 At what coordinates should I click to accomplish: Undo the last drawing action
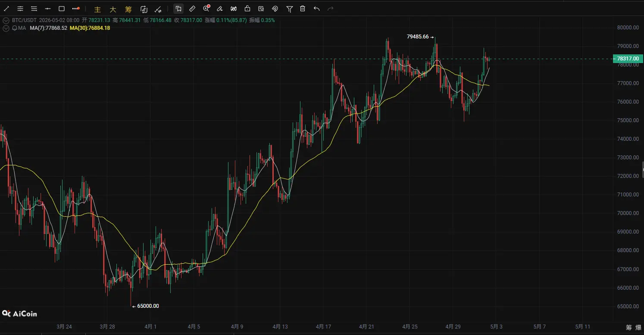[x=317, y=9]
